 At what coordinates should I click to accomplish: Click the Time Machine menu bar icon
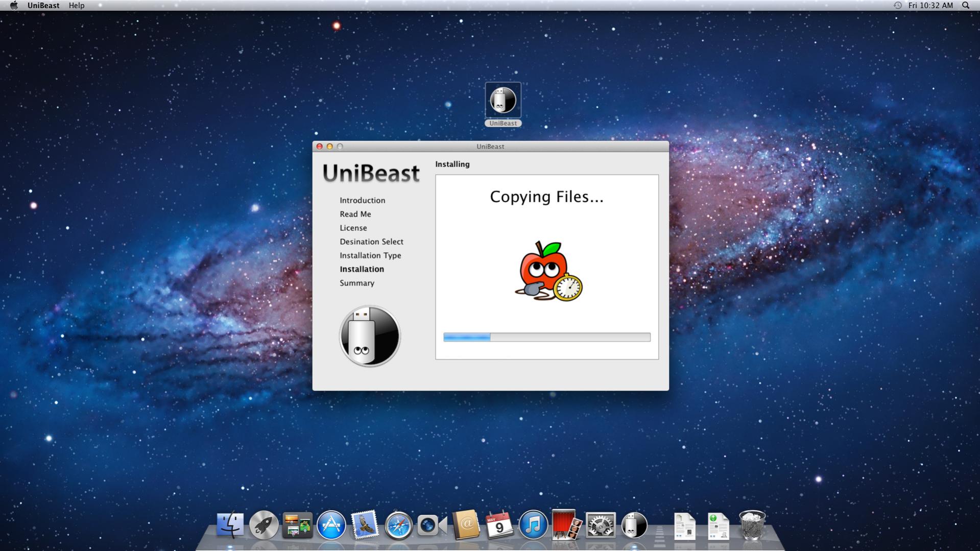(x=897, y=5)
